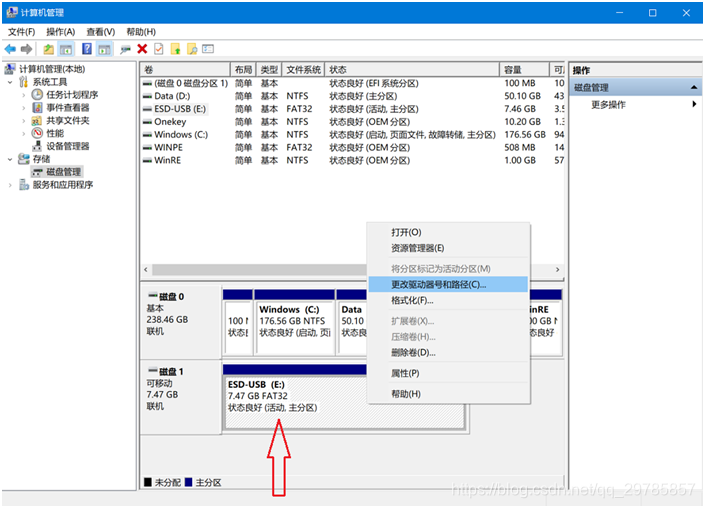Screen dimensions: 705x508
Task: Choose 属性(P) in context menu
Action: click(448, 374)
